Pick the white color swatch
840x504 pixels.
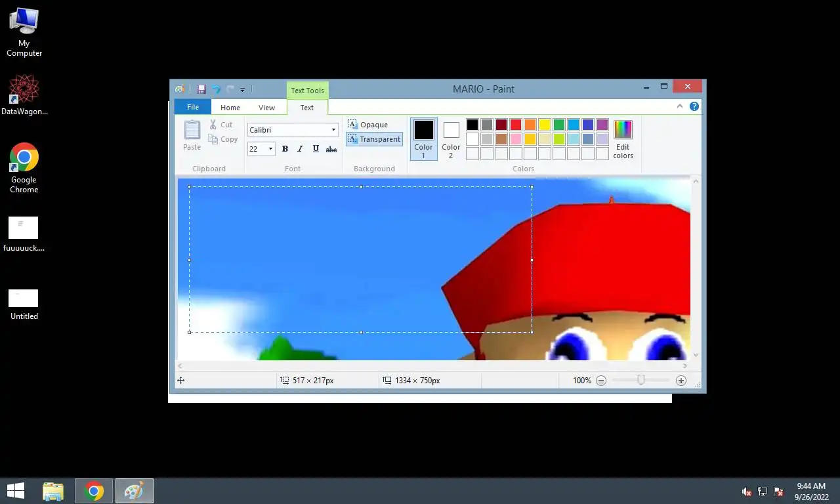472,139
